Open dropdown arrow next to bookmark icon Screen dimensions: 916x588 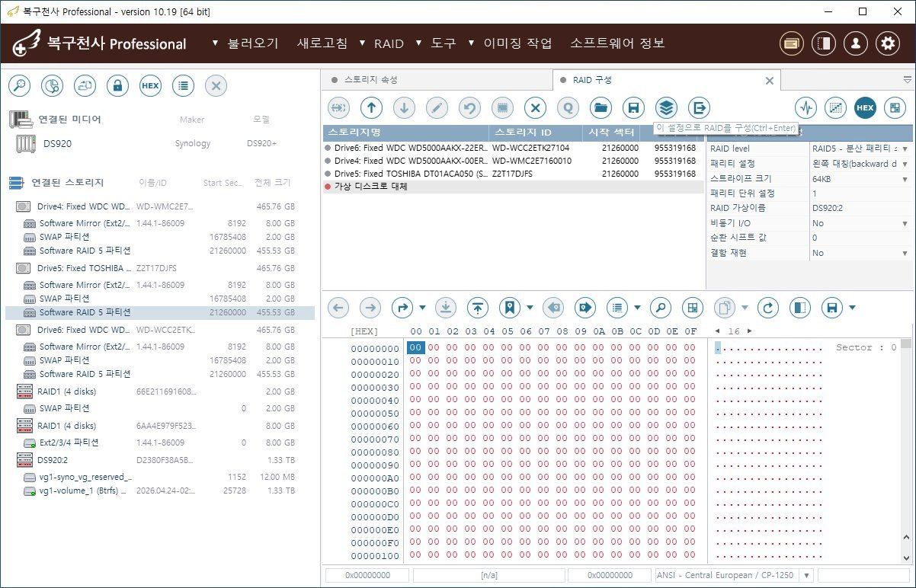pos(530,308)
